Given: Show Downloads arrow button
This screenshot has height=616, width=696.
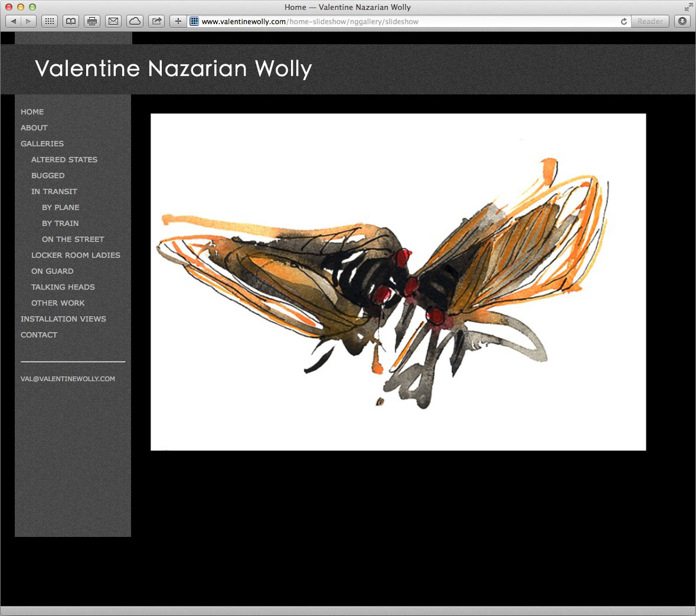Looking at the screenshot, I should (x=682, y=21).
